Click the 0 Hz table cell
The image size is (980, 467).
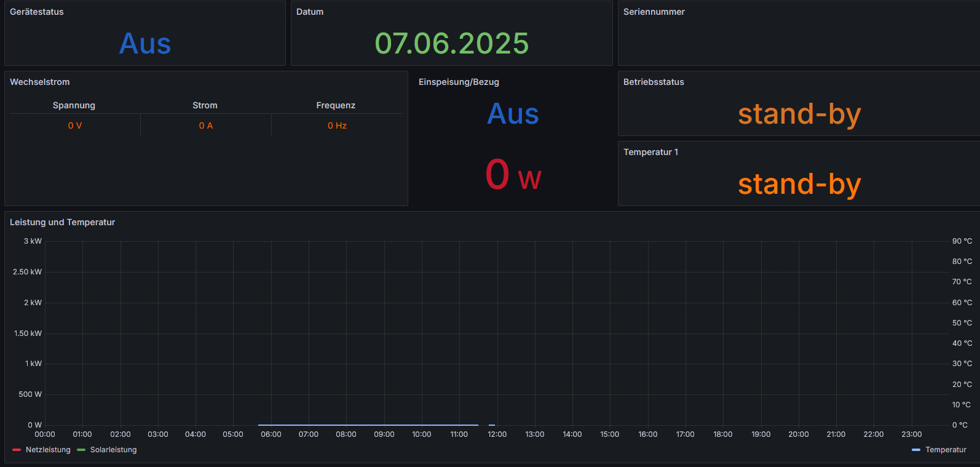pyautogui.click(x=337, y=126)
